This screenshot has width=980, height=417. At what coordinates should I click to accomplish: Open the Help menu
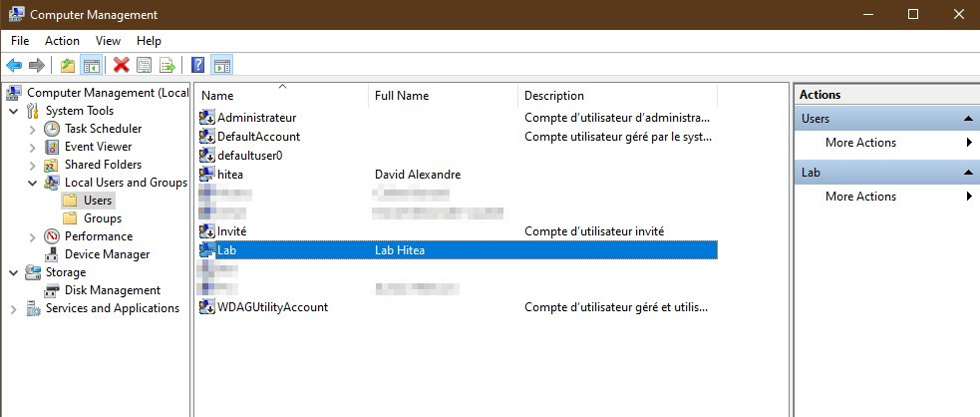click(149, 41)
